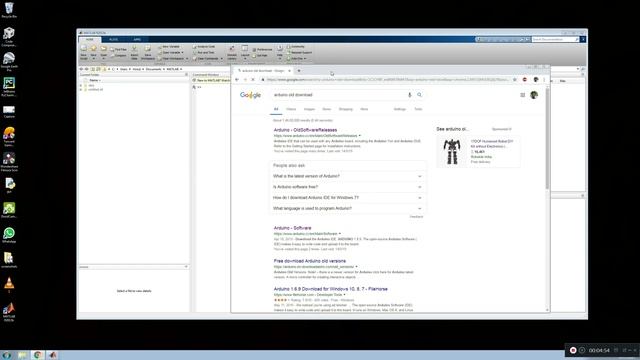640x360 pixels.
Task: Click the humanoid robot ad thumbnail
Action: 452,151
